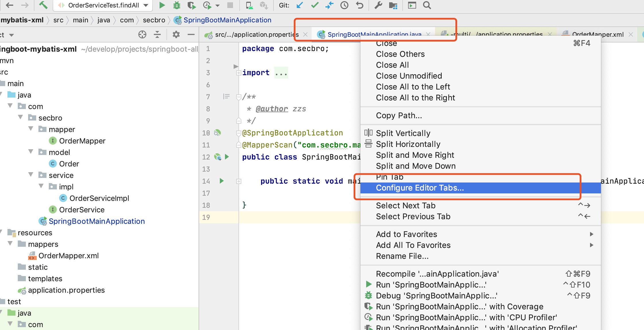The image size is (644, 330).
Task: Run with Coverage toolbar icon
Action: [x=191, y=5]
